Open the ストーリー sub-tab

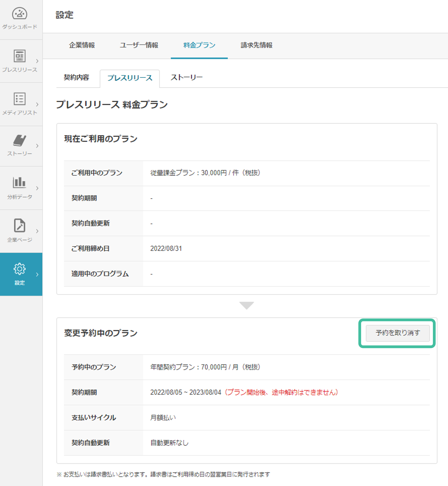coord(186,77)
